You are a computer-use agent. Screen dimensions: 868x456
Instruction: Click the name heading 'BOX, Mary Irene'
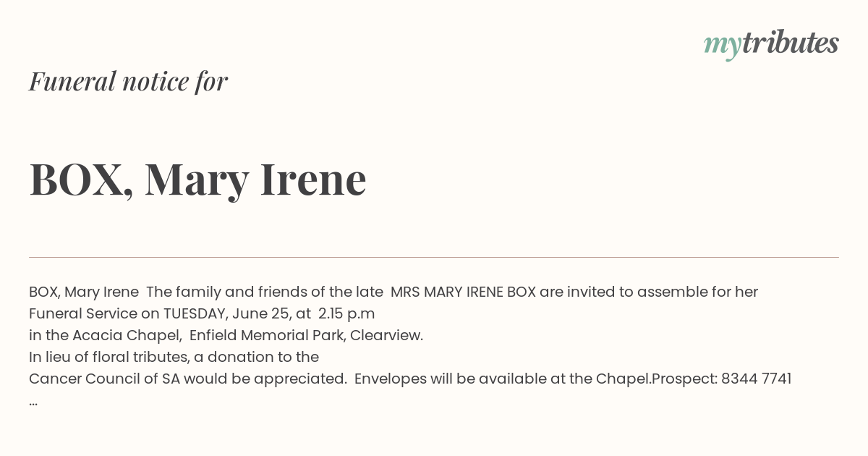click(197, 180)
